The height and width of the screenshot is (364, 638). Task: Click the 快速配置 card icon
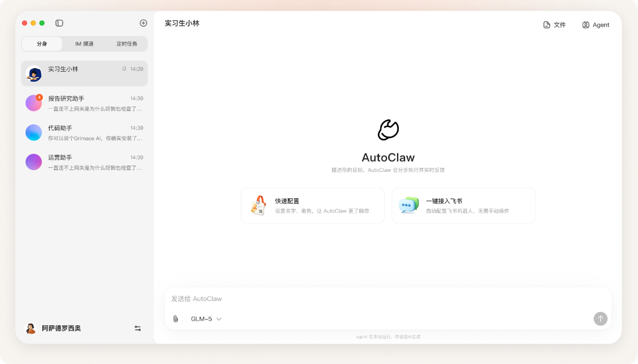coord(259,206)
